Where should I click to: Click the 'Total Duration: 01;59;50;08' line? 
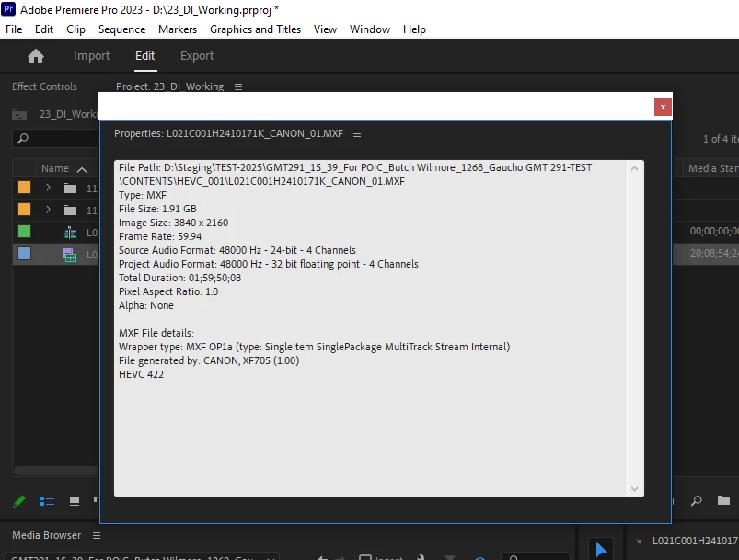179,278
